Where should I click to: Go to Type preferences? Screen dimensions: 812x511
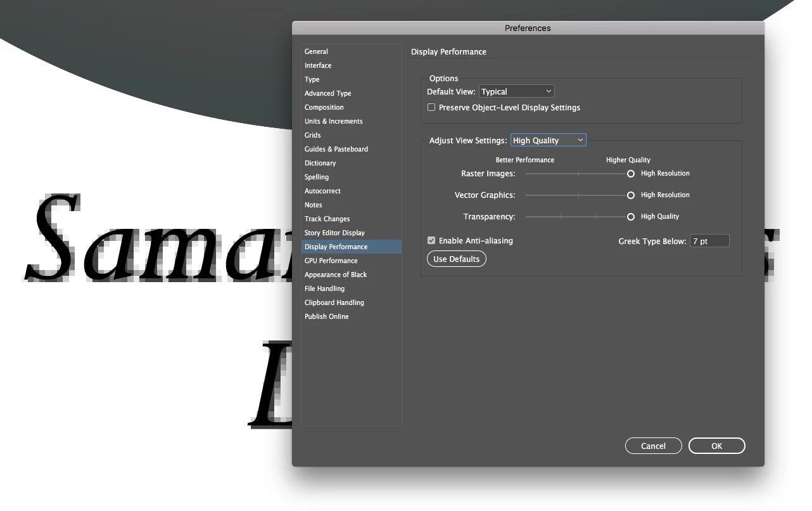352,79
